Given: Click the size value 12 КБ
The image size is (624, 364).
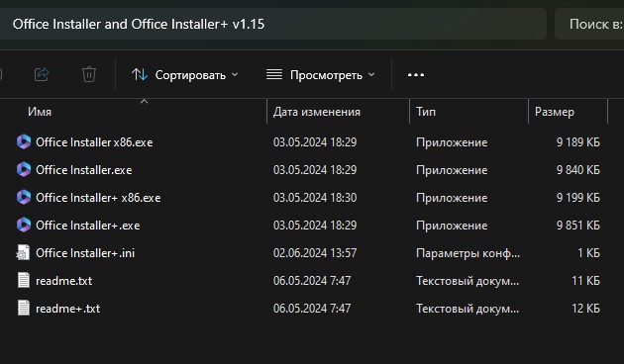Looking at the screenshot, I should point(585,309).
